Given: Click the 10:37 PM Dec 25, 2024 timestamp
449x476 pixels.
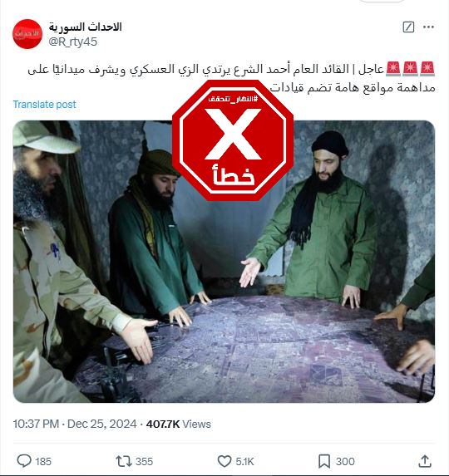Looking at the screenshot, I should (75, 424).
